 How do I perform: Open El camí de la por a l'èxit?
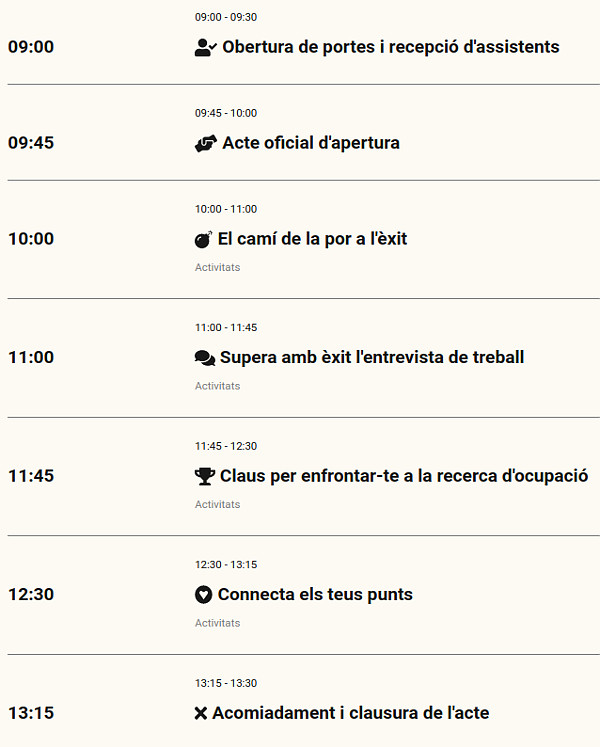[x=313, y=239]
